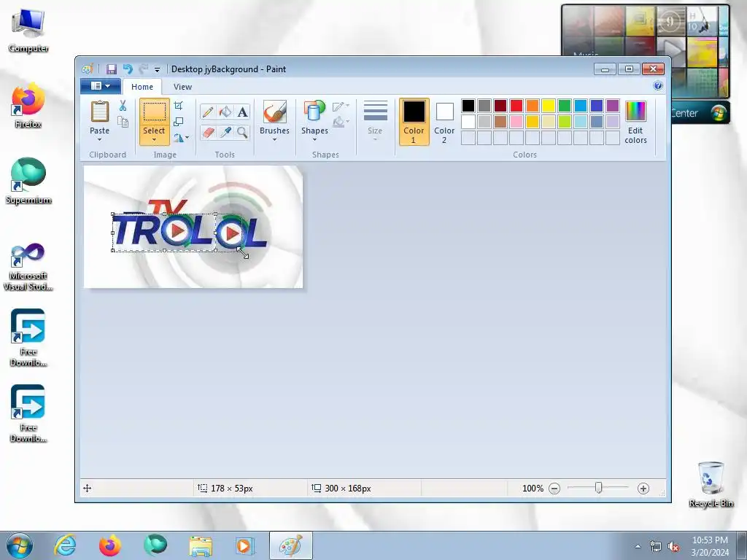747x560 pixels.
Task: Expand the Select dropdown arrow
Action: tap(155, 139)
